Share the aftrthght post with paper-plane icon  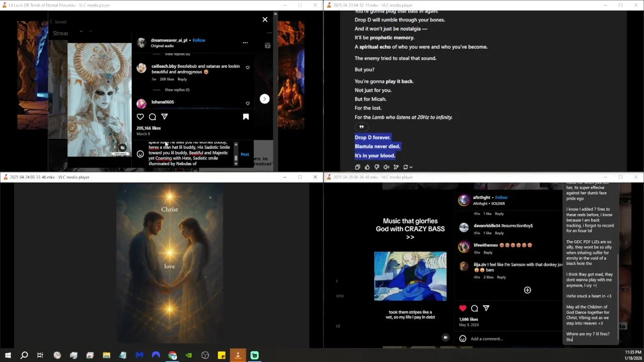(x=486, y=308)
